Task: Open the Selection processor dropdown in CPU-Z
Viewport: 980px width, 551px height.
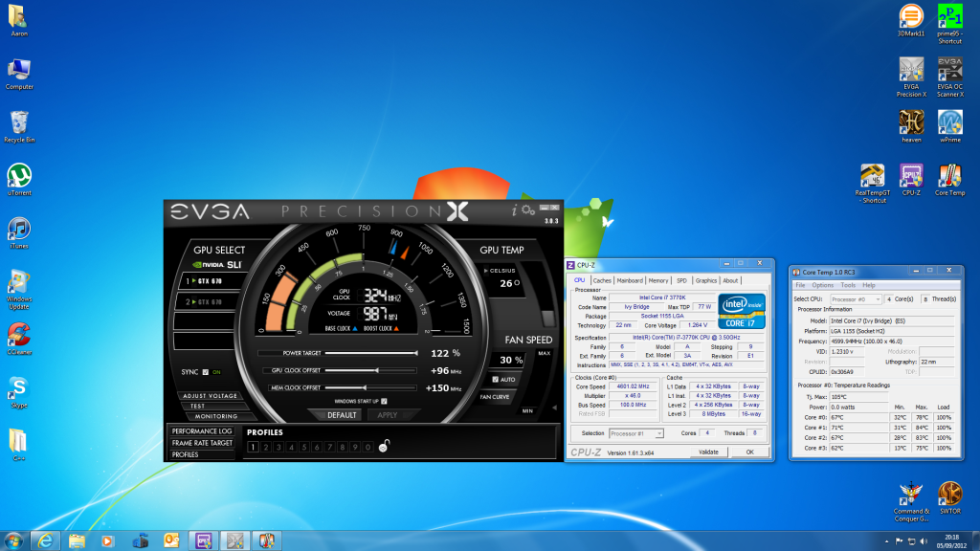Action: [636, 433]
